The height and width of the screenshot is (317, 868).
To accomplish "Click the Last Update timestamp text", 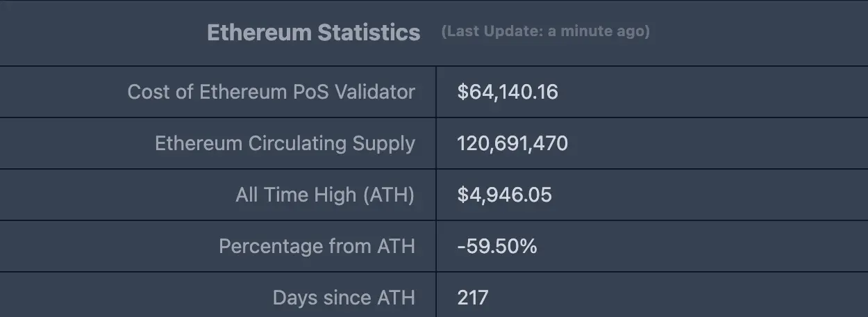I will click(x=545, y=32).
